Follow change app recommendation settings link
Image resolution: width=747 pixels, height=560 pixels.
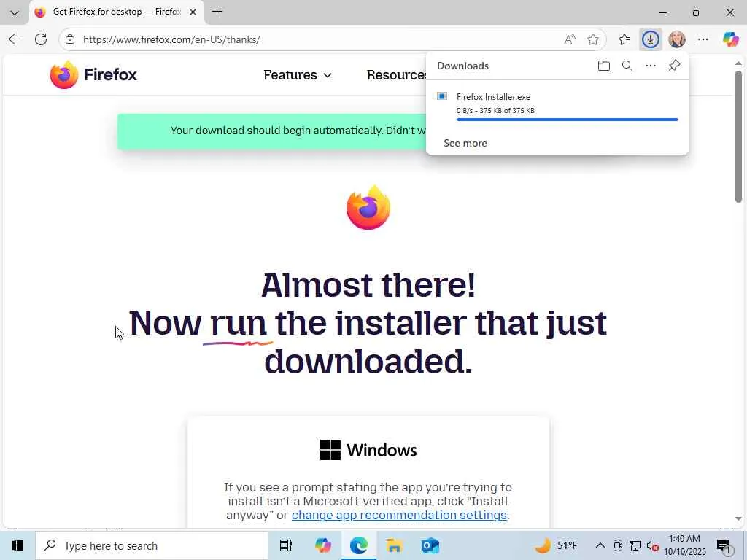(x=399, y=515)
